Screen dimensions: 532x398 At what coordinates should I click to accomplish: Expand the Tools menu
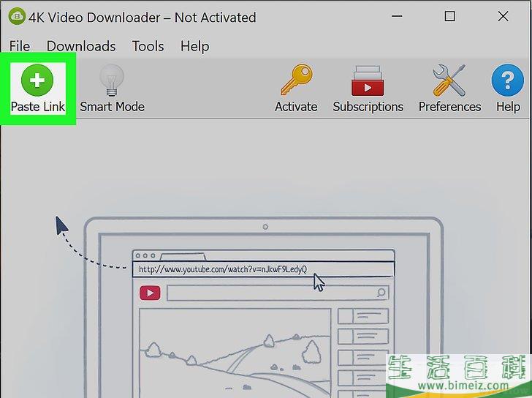pyautogui.click(x=148, y=46)
